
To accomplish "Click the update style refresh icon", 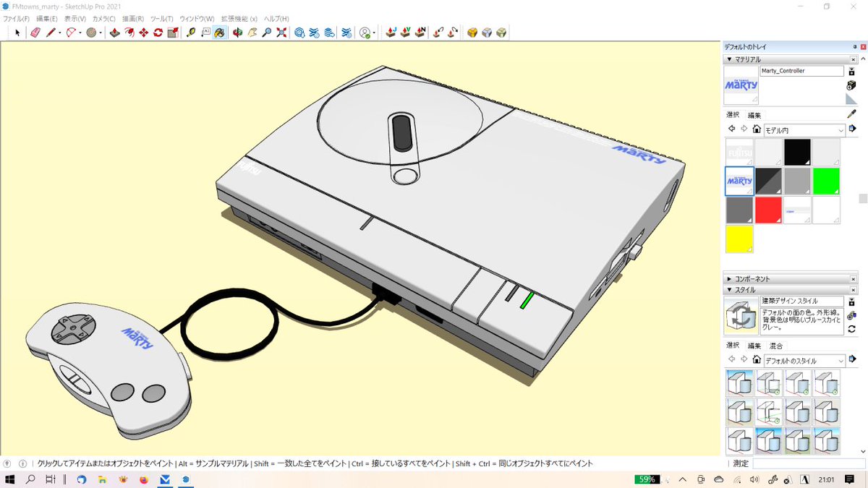I will click(x=851, y=330).
